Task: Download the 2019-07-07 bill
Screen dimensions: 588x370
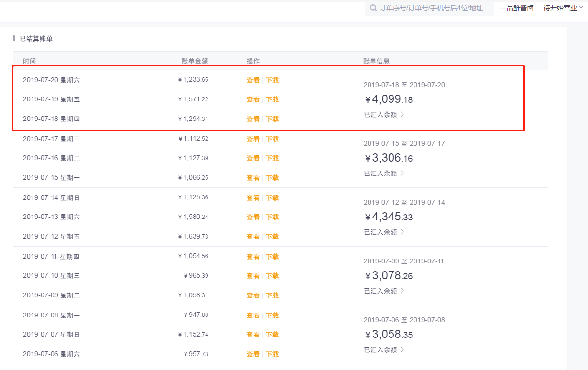Action: tap(272, 335)
